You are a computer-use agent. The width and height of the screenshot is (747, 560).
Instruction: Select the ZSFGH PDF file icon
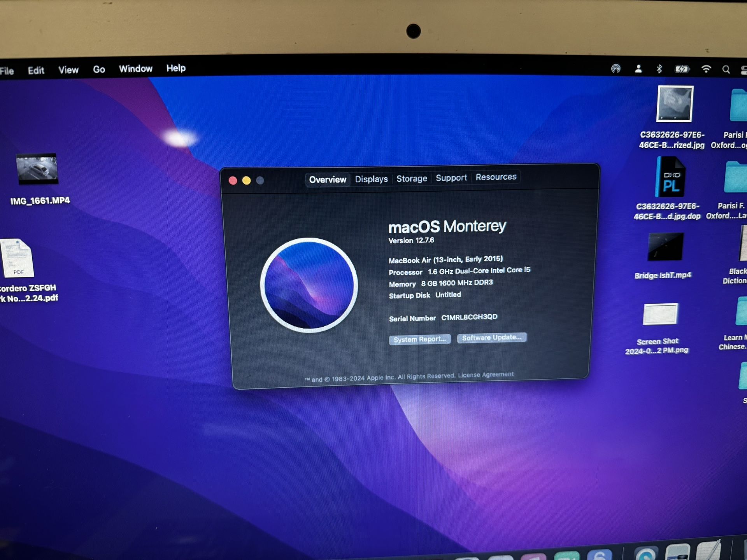[17, 258]
